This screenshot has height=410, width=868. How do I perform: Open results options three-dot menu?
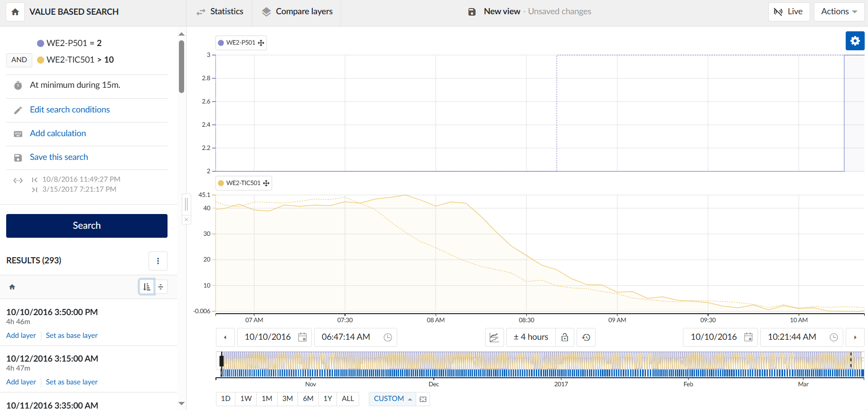(x=158, y=261)
